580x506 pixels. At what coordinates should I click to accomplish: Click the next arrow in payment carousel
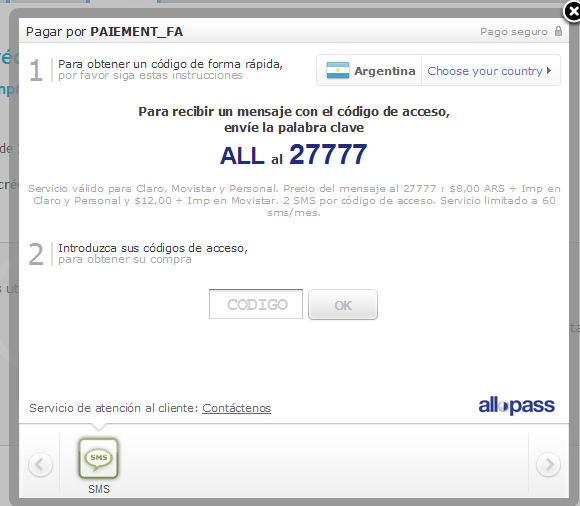click(x=549, y=464)
